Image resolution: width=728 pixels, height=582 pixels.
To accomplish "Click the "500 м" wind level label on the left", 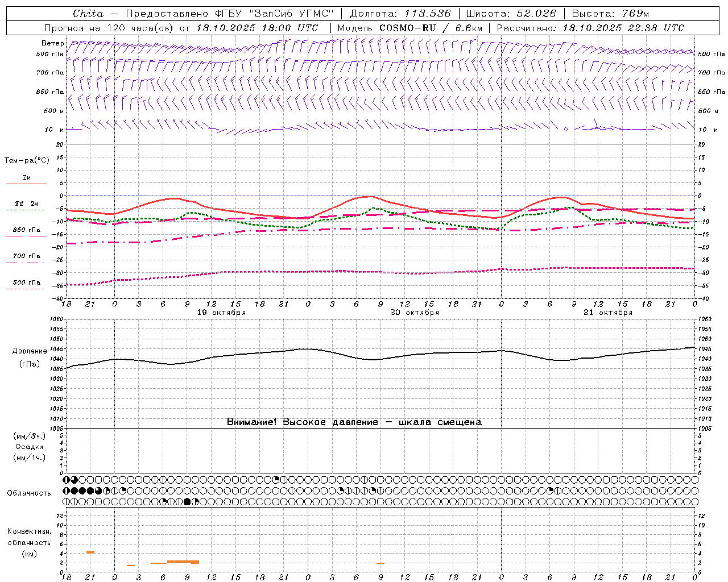I will click(x=54, y=111).
